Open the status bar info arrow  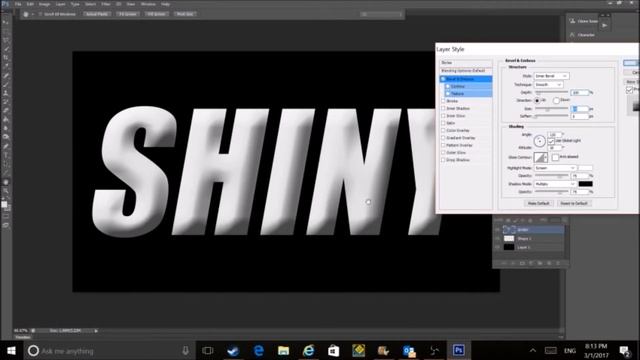tap(96, 331)
